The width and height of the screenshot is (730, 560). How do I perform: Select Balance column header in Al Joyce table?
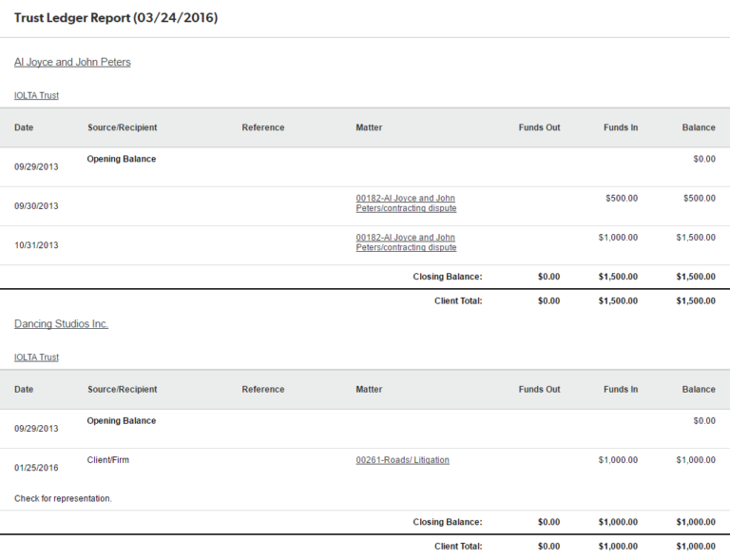coord(698,127)
